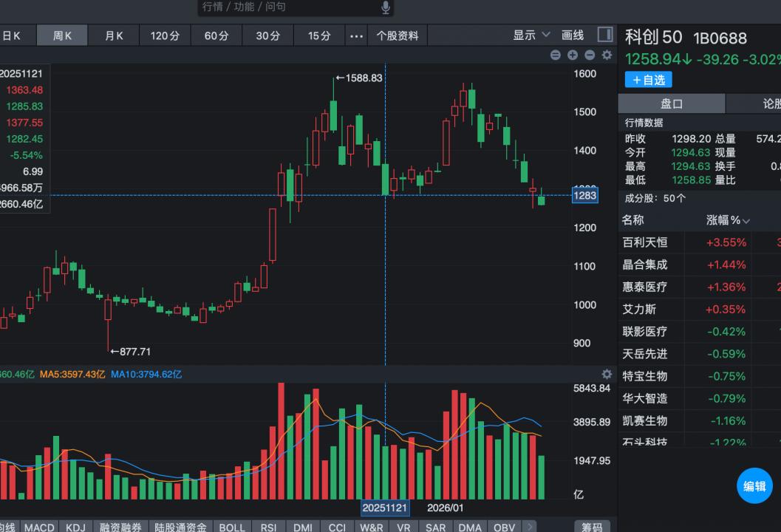Expand more intervals via the ... button
Viewport: 781px width, 532px height.
[x=356, y=34]
